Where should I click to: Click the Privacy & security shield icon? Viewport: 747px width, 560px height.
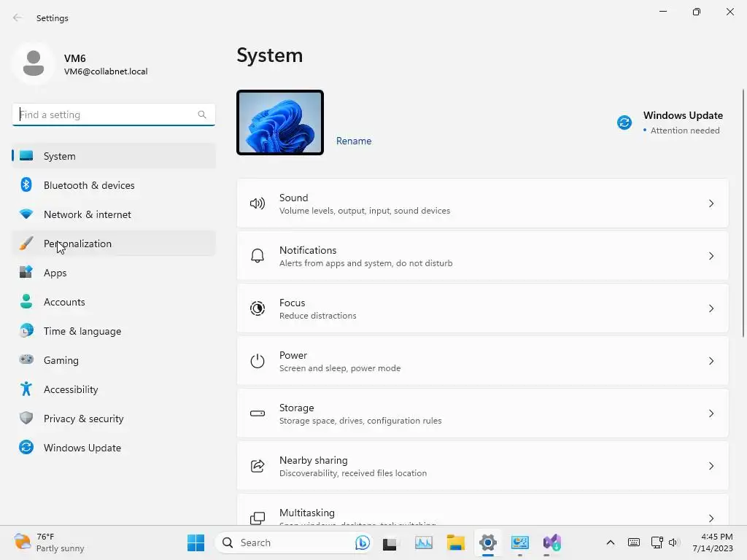click(x=26, y=418)
